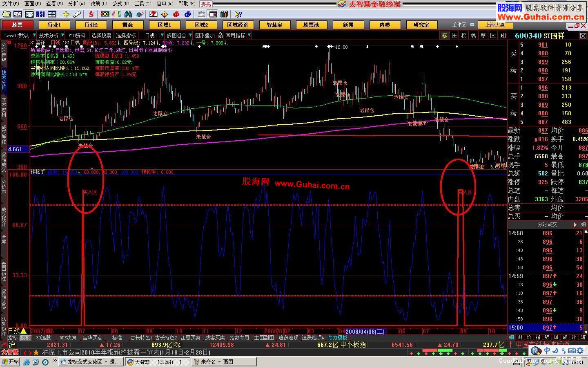This screenshot has width=588, height=368.
Task: Click the 概念 button
Action: pos(127,25)
